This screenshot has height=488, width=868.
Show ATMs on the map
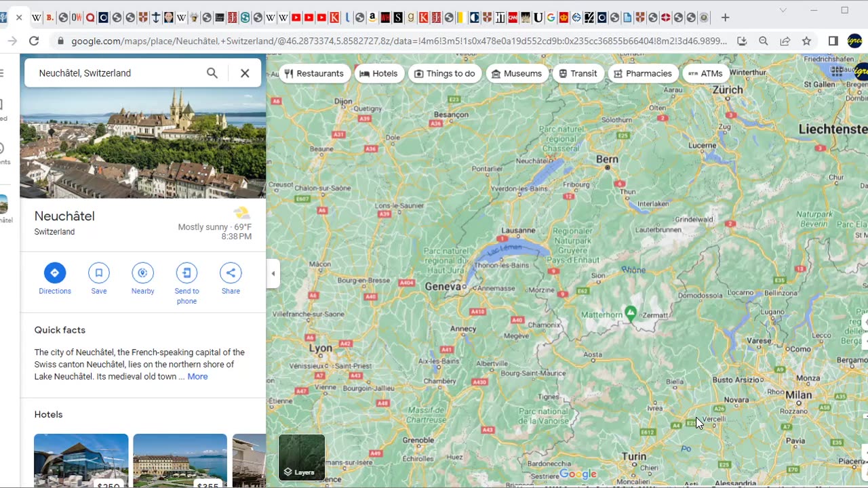(x=705, y=73)
